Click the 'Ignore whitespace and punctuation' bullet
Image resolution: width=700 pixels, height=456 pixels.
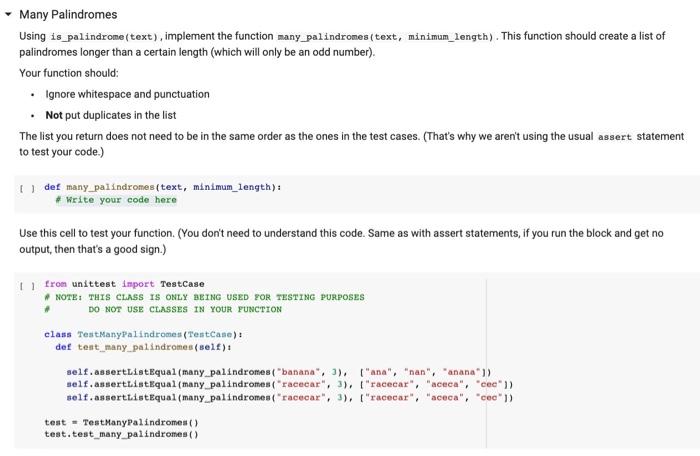click(x=127, y=94)
